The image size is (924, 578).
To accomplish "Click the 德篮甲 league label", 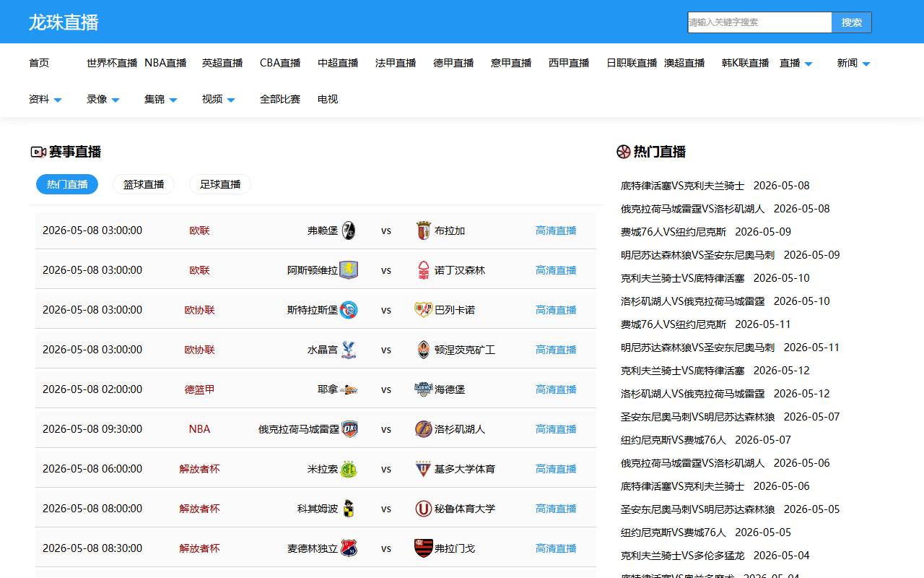I will (x=199, y=389).
